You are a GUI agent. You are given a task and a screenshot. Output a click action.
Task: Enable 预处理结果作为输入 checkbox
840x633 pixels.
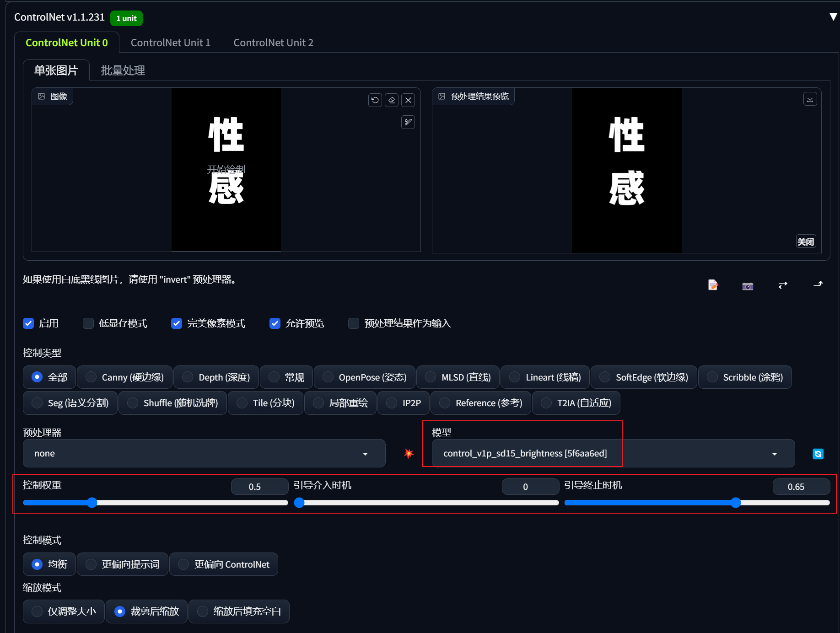(x=354, y=323)
